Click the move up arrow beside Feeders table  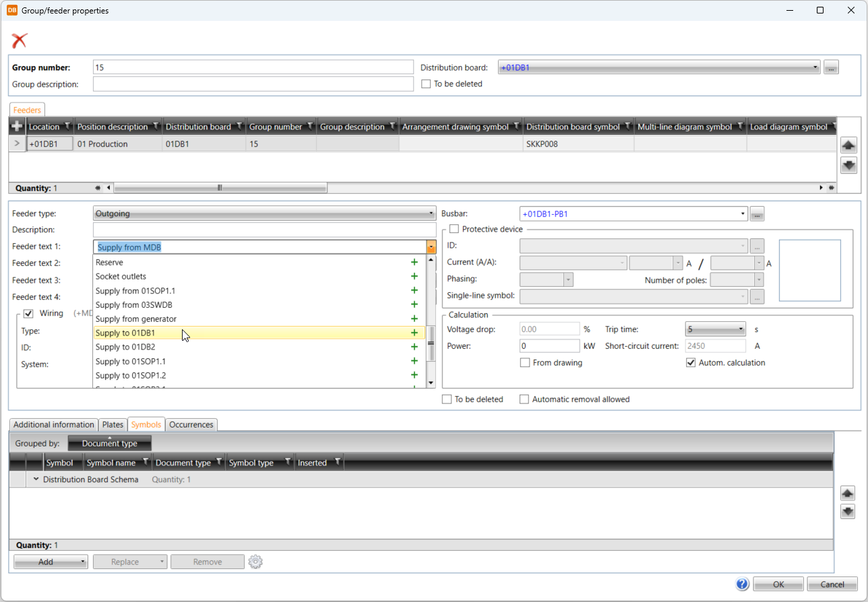click(849, 144)
